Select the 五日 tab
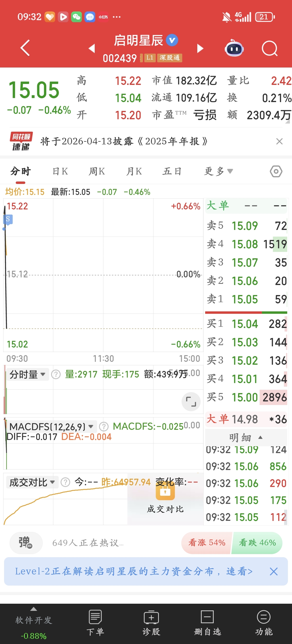This screenshot has height=644, width=292. pyautogui.click(x=172, y=171)
